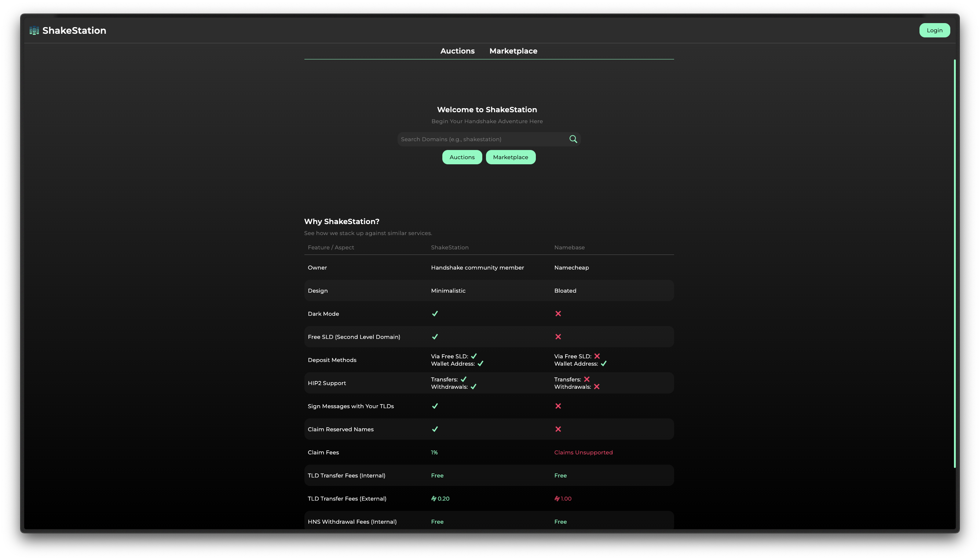The width and height of the screenshot is (980, 560).
Task: Click 'Sign Messages with Your TLDs' label
Action: click(350, 406)
